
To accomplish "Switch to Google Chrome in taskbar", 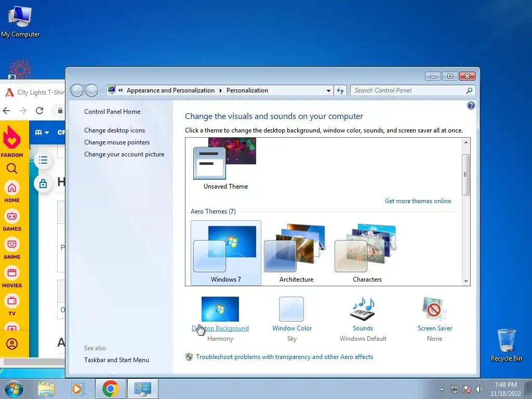I will [110, 389].
